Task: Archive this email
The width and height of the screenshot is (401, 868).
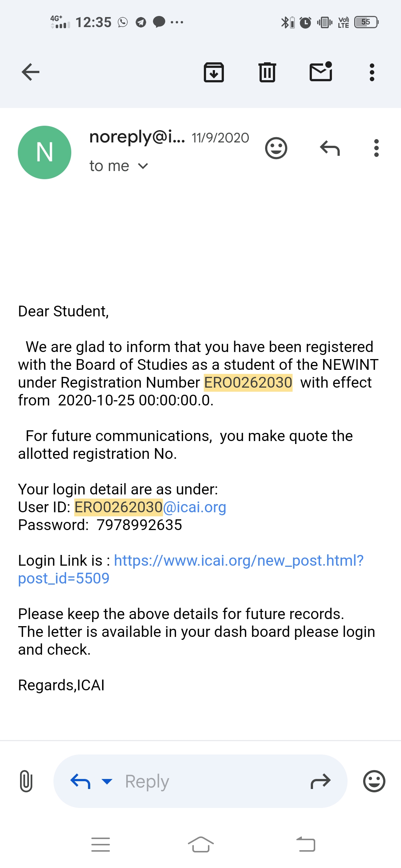Action: [x=214, y=72]
